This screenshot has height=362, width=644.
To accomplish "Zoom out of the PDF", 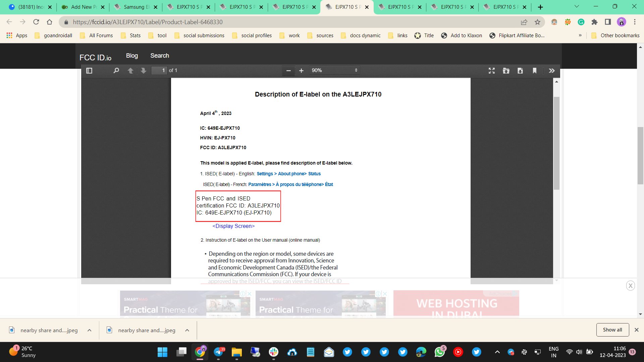I will (x=288, y=71).
